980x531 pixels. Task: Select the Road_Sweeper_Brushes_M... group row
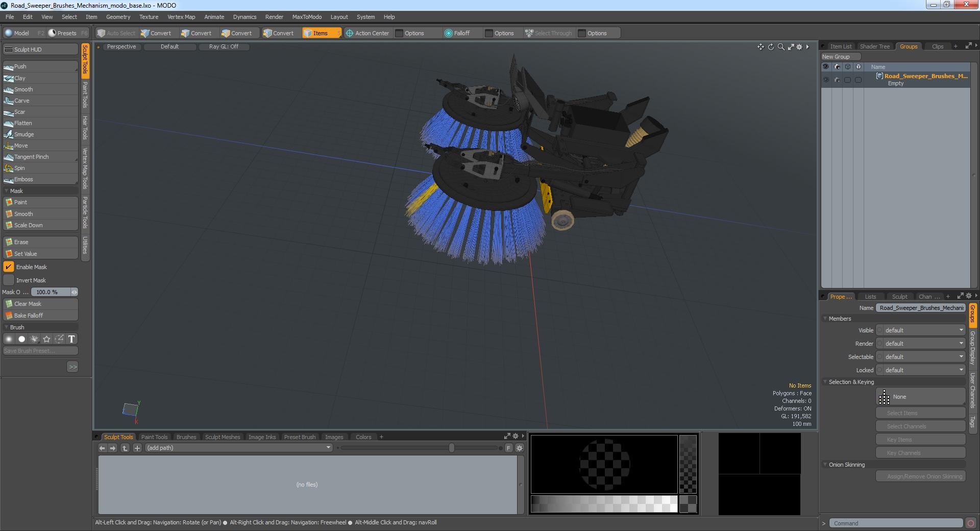[896, 80]
